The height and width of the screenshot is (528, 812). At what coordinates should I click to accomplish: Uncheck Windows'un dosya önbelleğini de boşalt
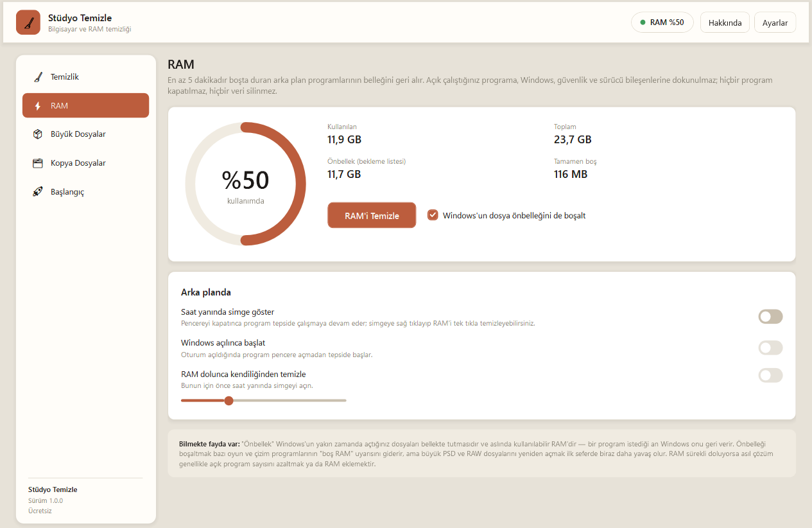coord(433,215)
